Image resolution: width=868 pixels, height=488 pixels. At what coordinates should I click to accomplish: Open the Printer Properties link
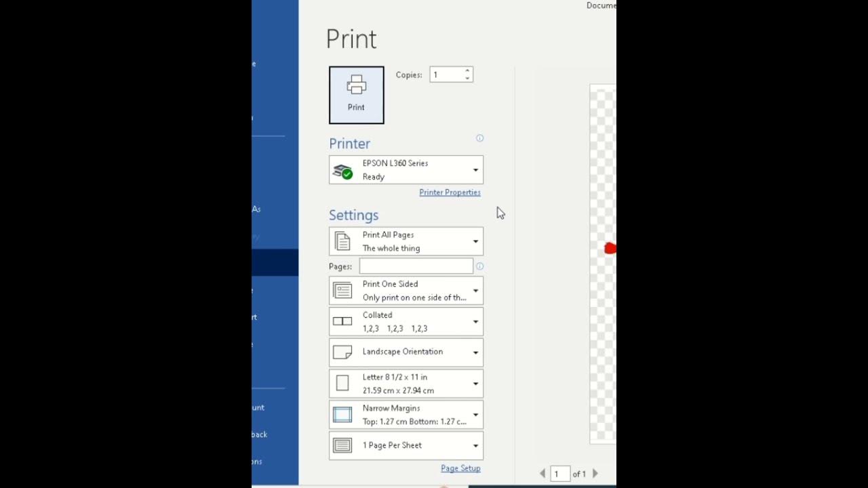tap(450, 192)
